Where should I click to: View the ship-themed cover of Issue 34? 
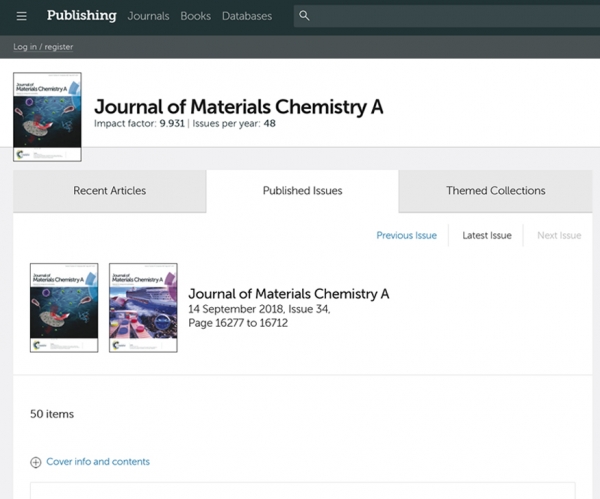pyautogui.click(x=143, y=308)
